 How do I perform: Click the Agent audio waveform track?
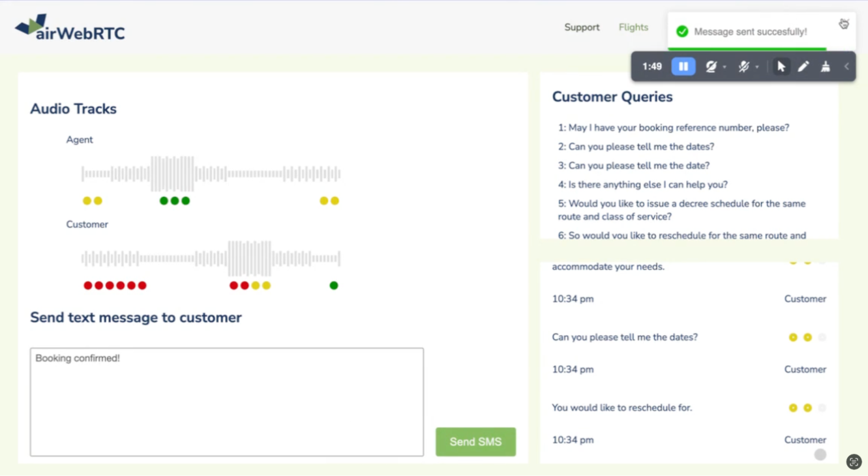click(x=211, y=174)
